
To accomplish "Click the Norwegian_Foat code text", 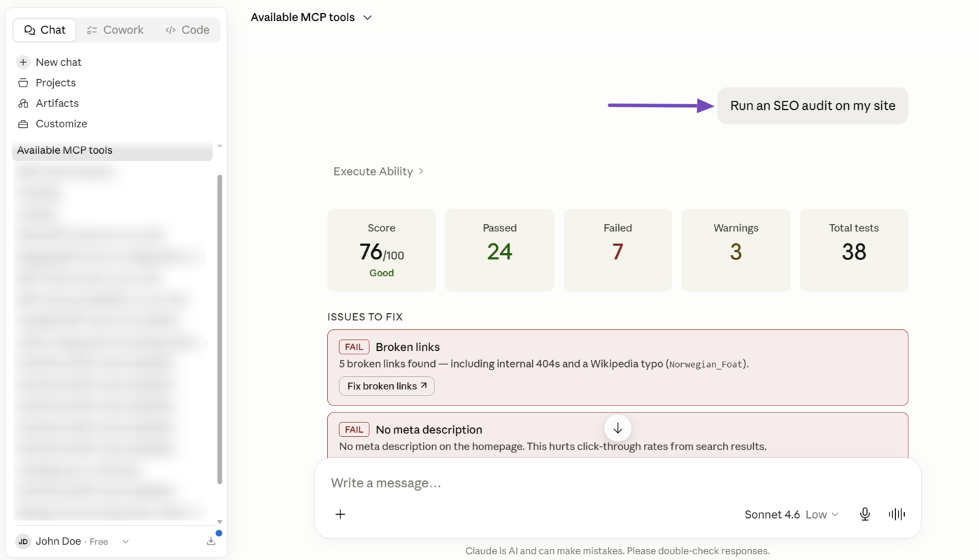I will (x=706, y=364).
